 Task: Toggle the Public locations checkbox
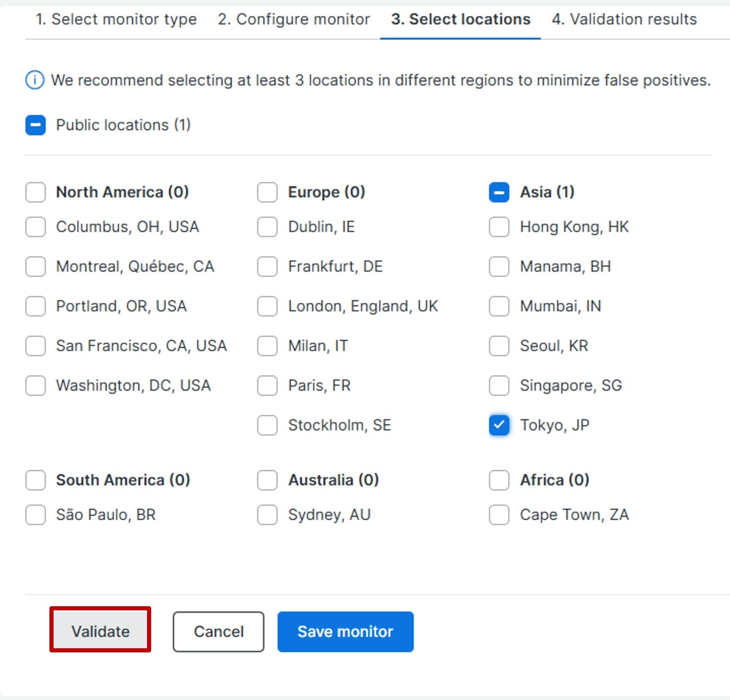pos(35,125)
